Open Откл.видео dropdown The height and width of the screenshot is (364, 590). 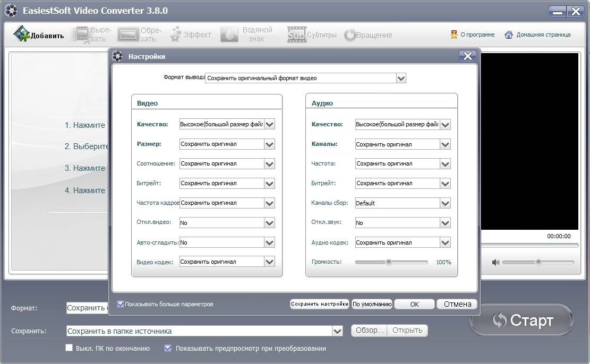(x=269, y=223)
